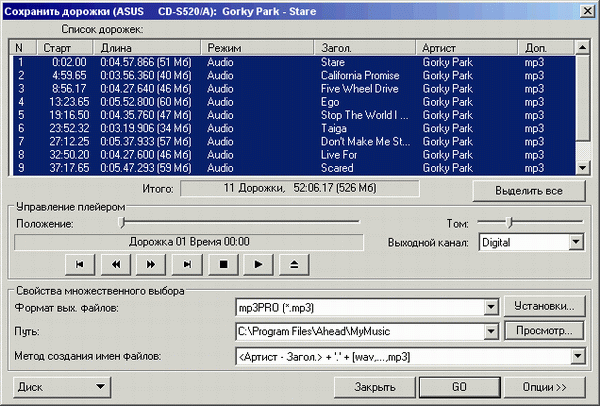The image size is (600, 406).
Task: Click the Том volume slider thumb
Action: click(509, 222)
